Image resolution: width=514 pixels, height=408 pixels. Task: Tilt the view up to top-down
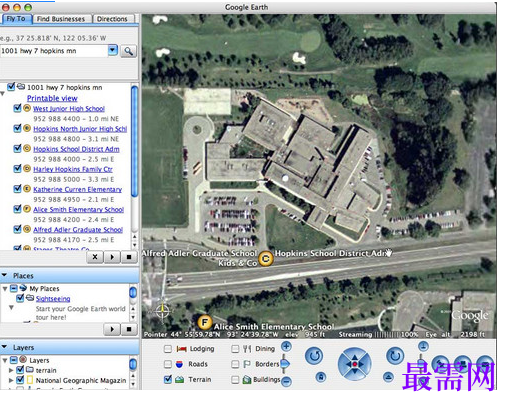click(x=423, y=346)
